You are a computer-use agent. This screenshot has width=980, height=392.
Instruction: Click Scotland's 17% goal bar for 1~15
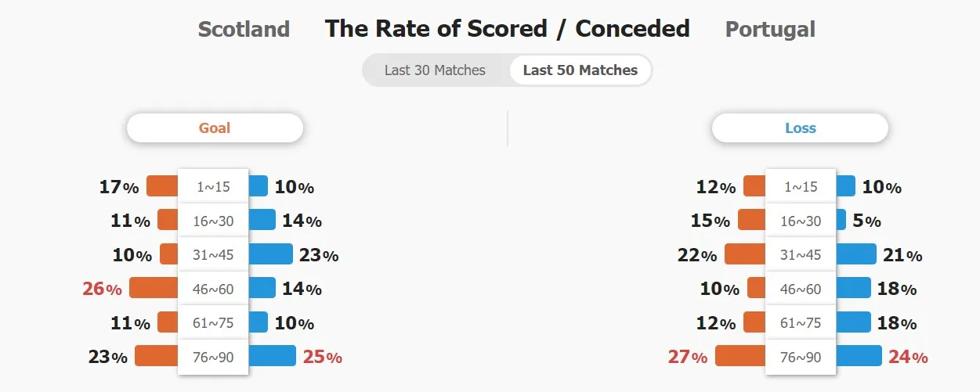pyautogui.click(x=162, y=186)
